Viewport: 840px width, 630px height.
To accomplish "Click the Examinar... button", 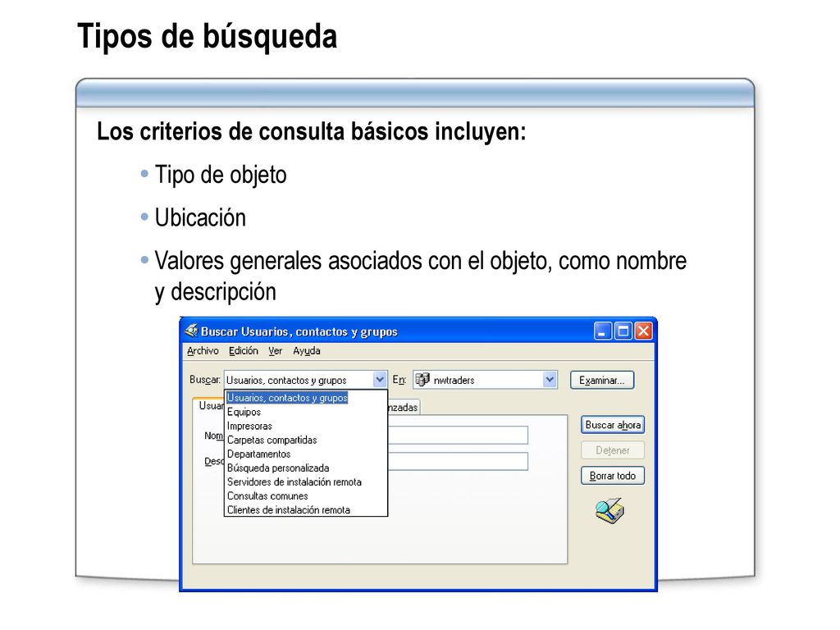I will point(602,381).
